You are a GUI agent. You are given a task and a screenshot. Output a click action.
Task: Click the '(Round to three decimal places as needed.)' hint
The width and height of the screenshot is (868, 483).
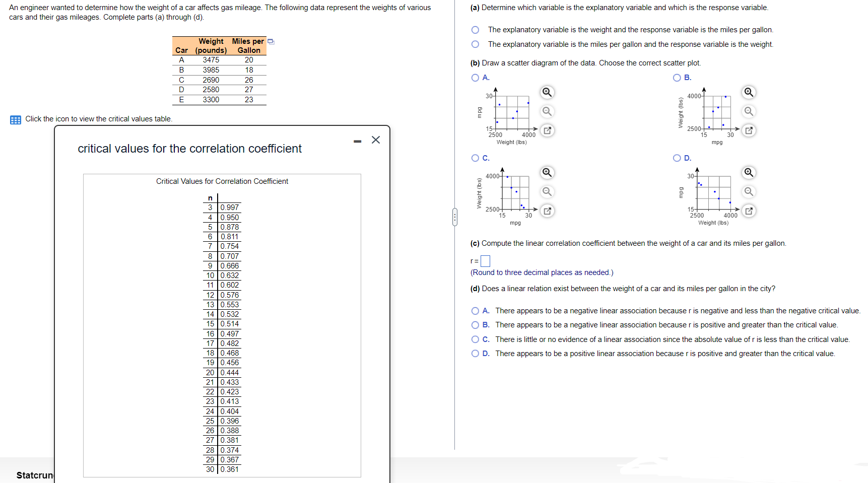click(542, 272)
